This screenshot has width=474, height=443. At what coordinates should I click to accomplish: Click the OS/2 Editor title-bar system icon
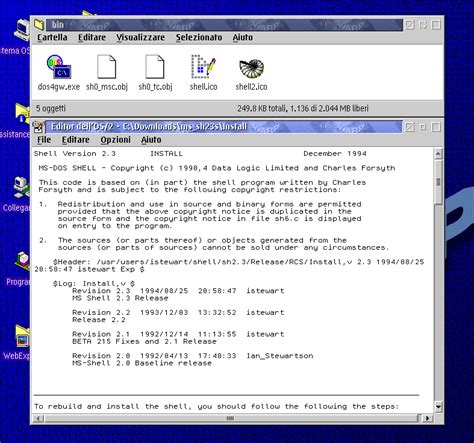click(x=39, y=127)
